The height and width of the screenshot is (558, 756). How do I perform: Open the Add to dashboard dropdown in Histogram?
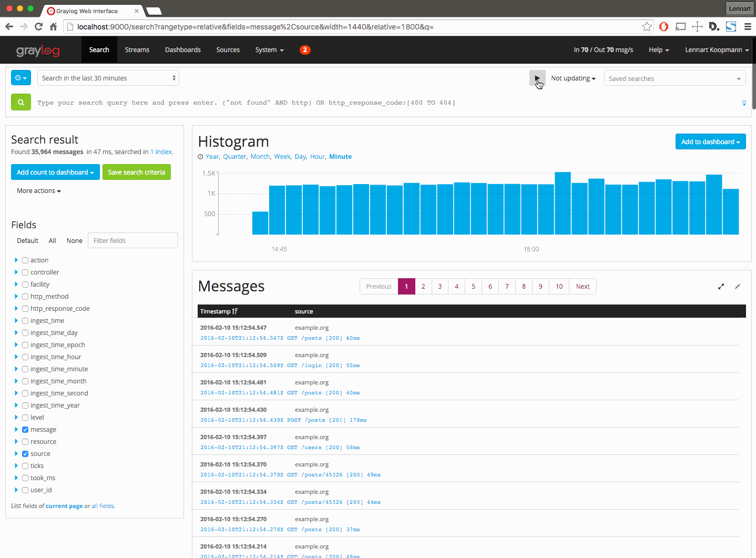click(x=710, y=141)
